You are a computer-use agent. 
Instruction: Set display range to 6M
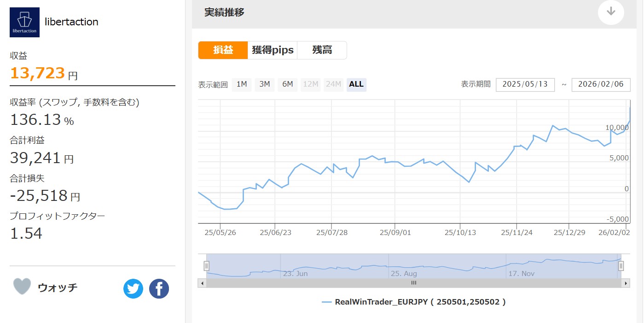tap(287, 84)
